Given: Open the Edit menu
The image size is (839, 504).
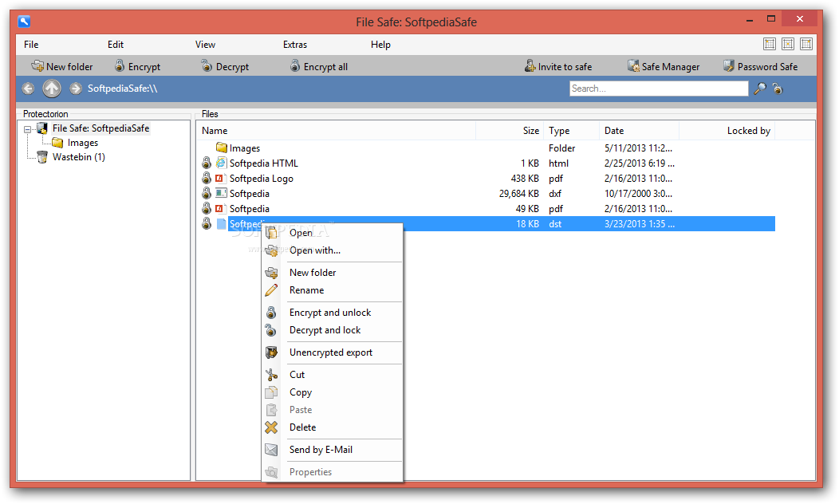Looking at the screenshot, I should pos(115,45).
